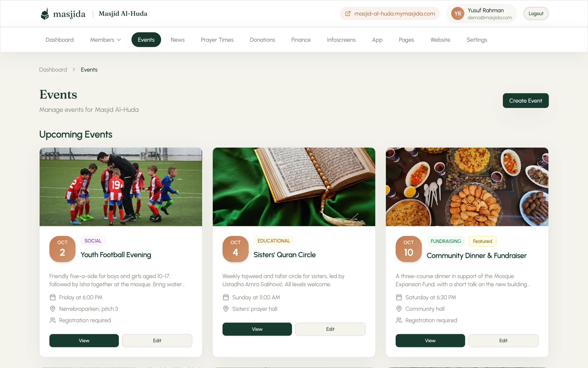
Task: Click the breadcrumb chevron between Dashboard and Events
Action: click(74, 70)
